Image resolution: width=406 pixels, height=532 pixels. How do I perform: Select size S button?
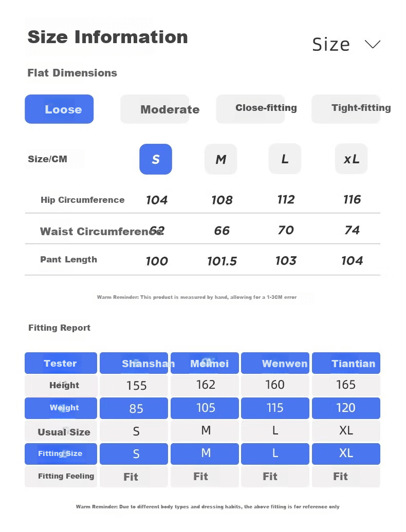point(156,159)
